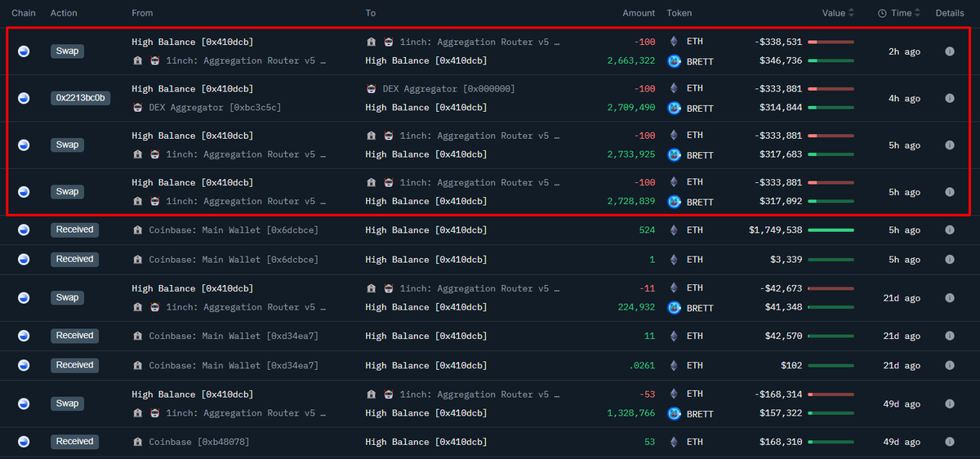This screenshot has height=459, width=980.
Task: Click chain icon on 524 ETH received row
Action: (24, 230)
